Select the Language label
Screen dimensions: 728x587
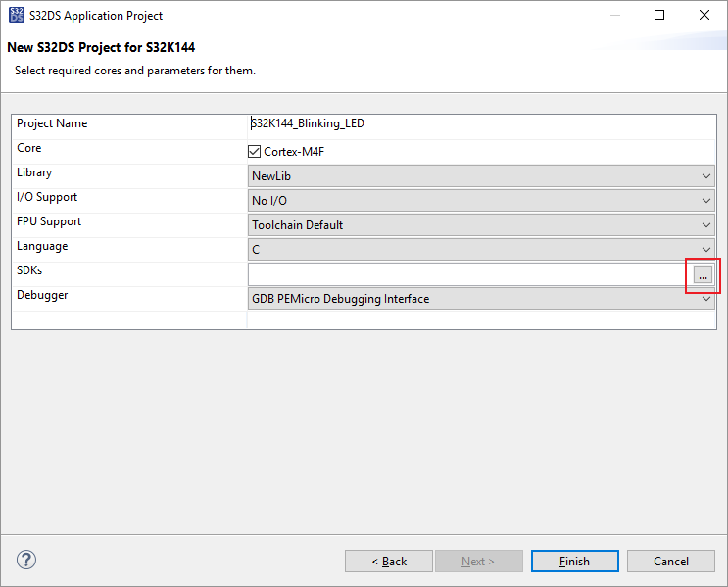(x=42, y=247)
